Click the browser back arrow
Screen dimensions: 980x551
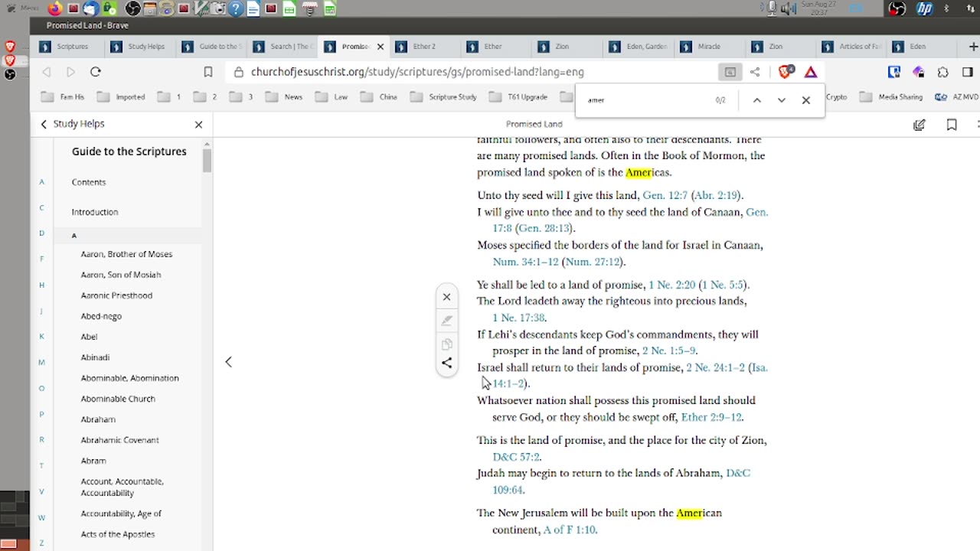(47, 72)
